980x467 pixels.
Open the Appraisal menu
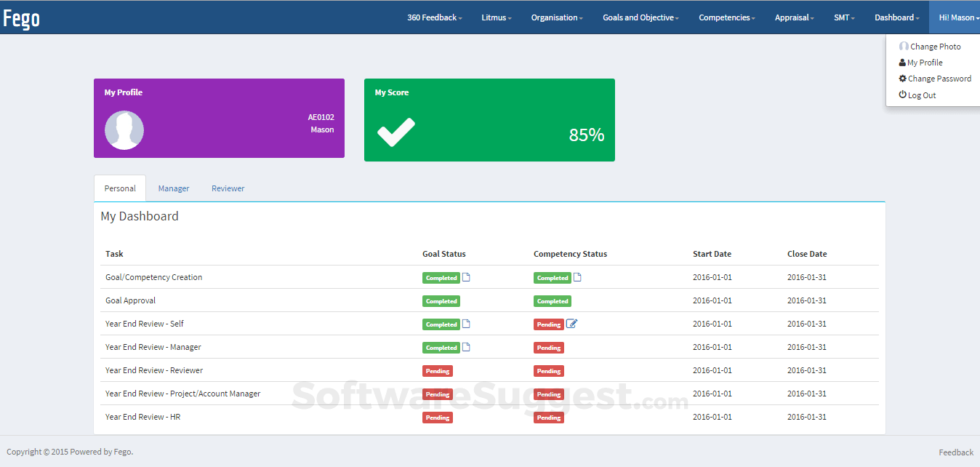[x=794, y=17]
